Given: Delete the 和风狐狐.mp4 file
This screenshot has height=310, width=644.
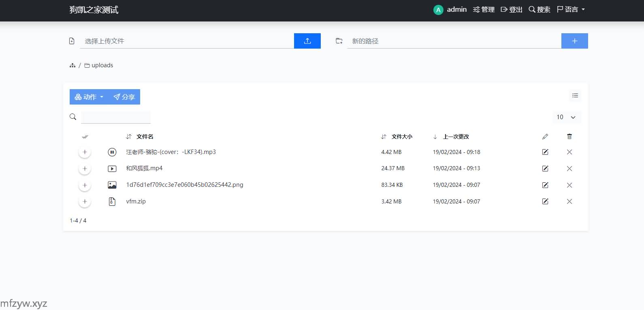Looking at the screenshot, I should click(569, 169).
